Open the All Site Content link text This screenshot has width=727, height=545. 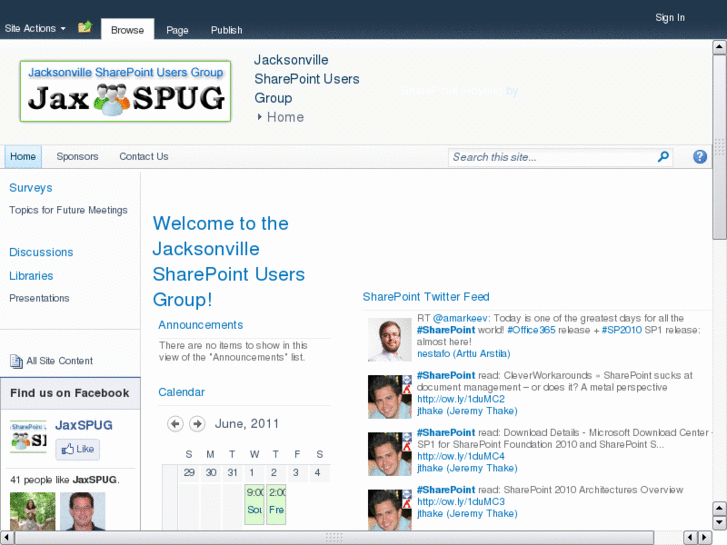point(59,361)
